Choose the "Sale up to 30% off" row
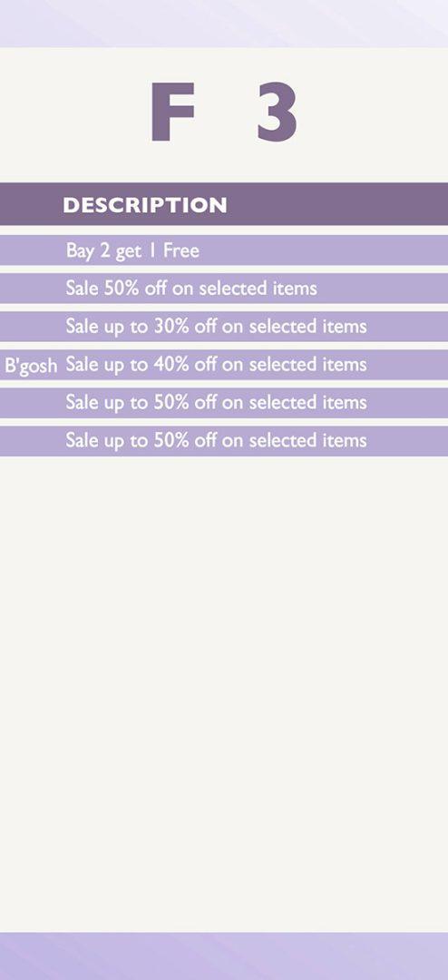The image size is (448, 980). (x=224, y=327)
